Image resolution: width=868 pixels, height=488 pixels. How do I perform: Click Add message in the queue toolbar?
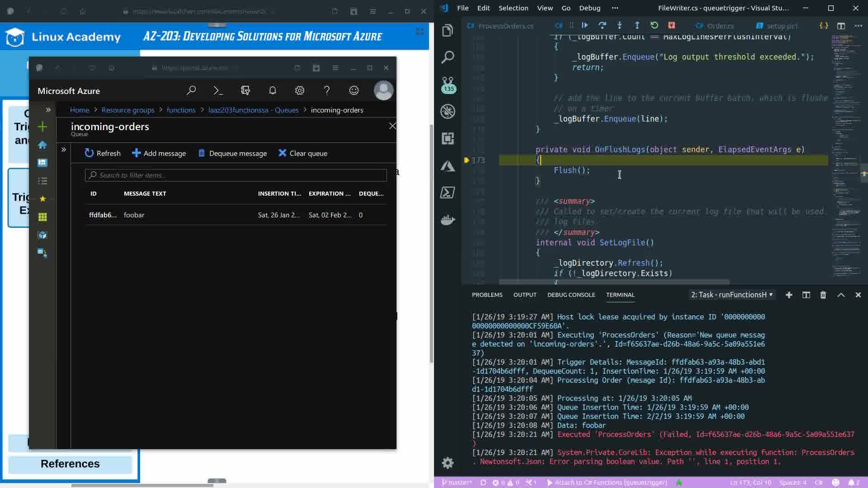(159, 154)
